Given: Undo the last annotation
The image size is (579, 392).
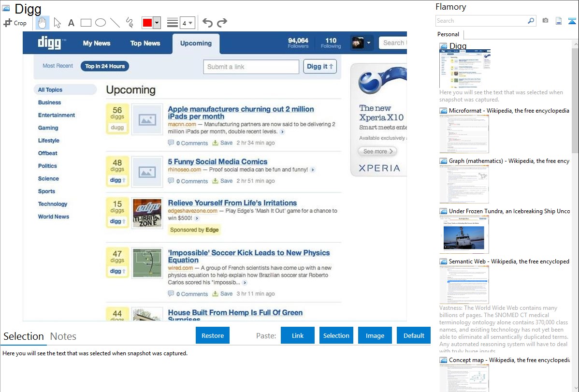Looking at the screenshot, I should (207, 23).
